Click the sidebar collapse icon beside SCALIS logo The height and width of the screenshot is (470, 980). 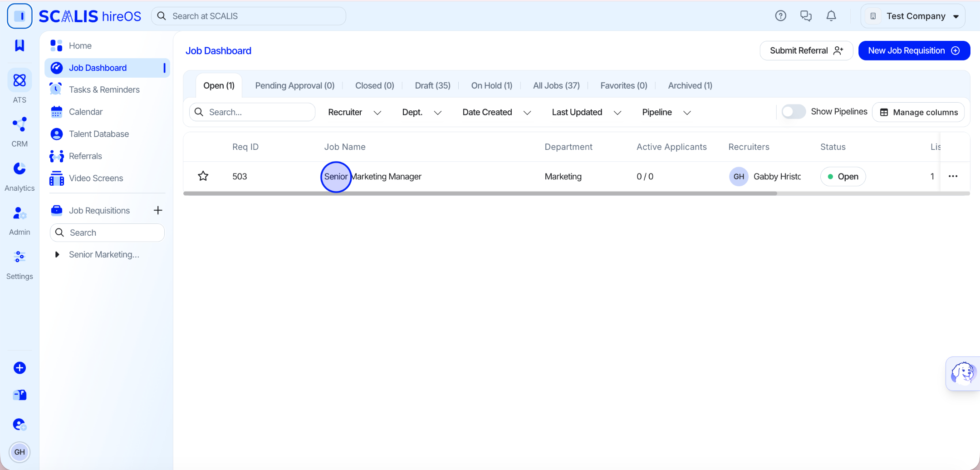(x=20, y=16)
